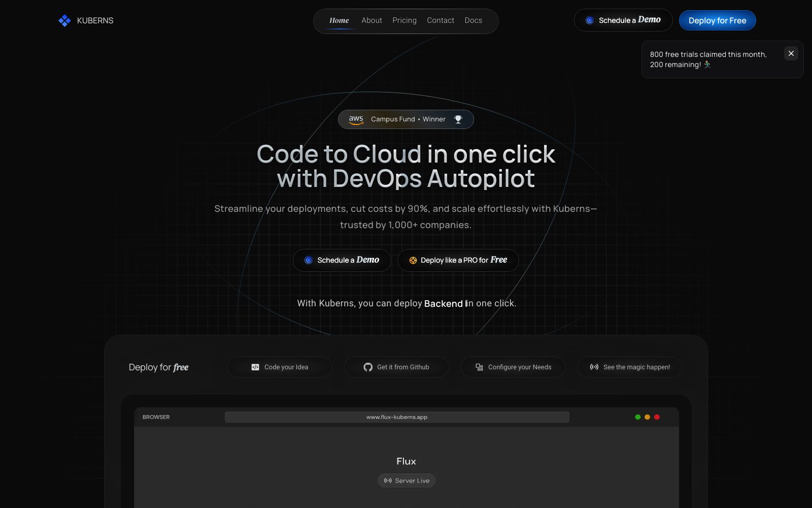Click trusted by 1,000+ companies text
812x508 pixels.
click(406, 225)
